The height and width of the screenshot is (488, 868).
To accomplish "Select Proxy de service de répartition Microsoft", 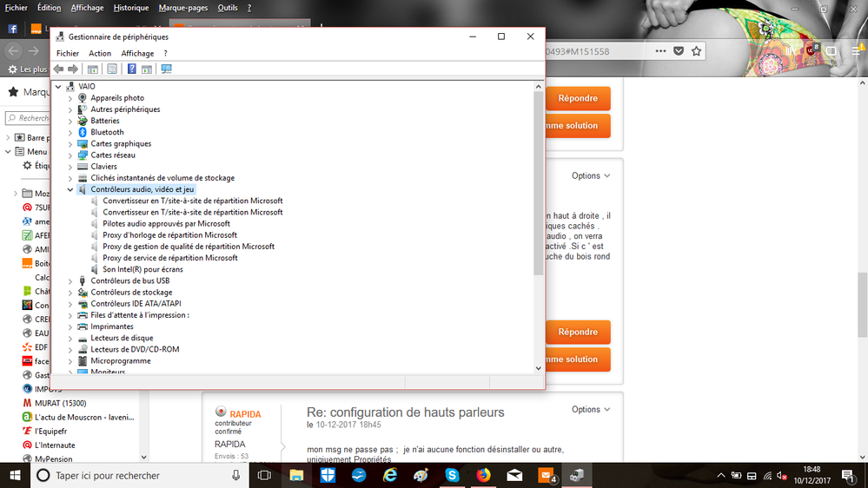I will click(x=170, y=258).
